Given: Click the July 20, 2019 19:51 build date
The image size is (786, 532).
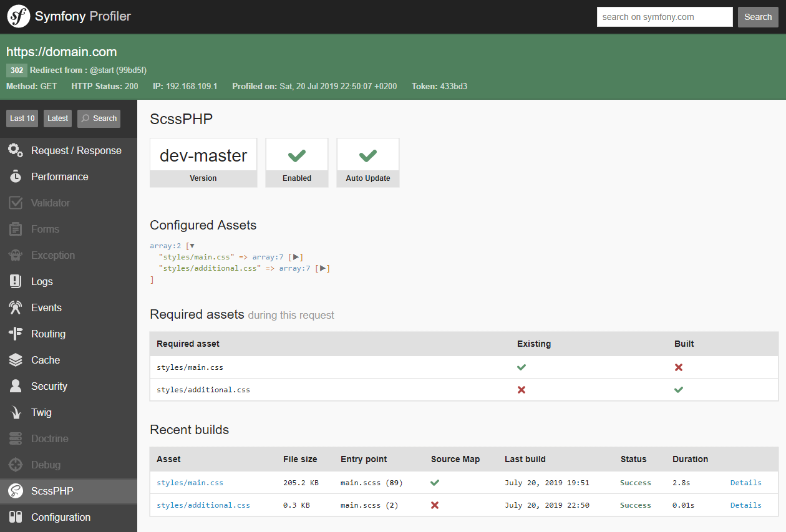Looking at the screenshot, I should click(547, 483).
